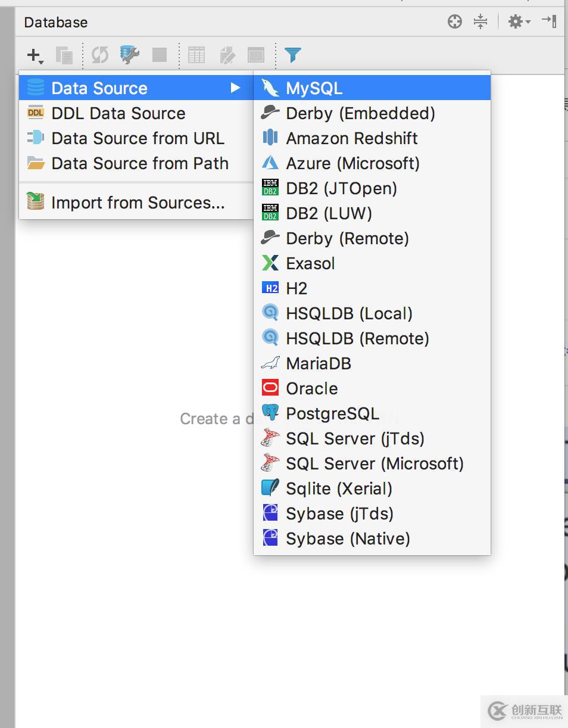The image size is (568, 728).
Task: Choose H2 data source
Action: (372, 288)
